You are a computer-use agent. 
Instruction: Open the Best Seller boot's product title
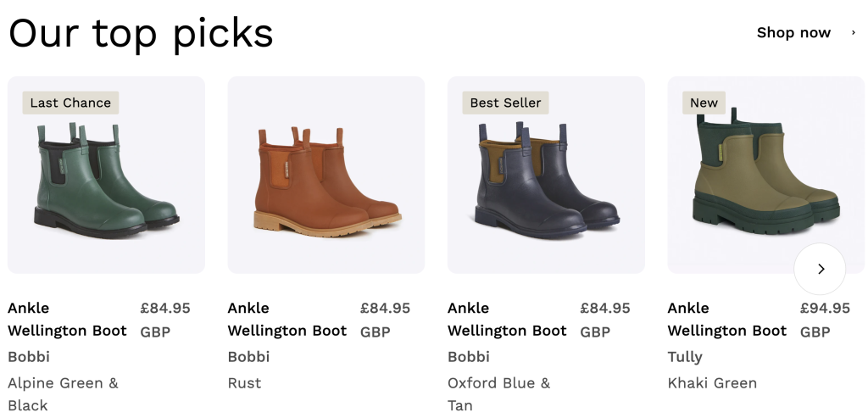(x=507, y=320)
